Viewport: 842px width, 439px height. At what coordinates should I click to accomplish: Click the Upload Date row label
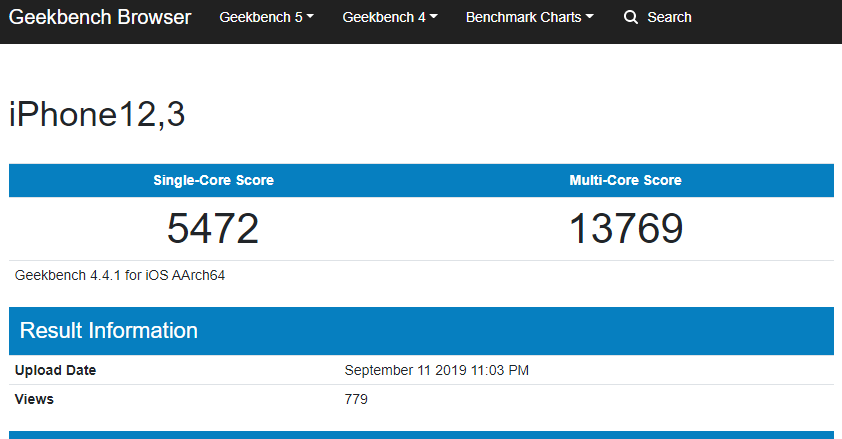55,370
